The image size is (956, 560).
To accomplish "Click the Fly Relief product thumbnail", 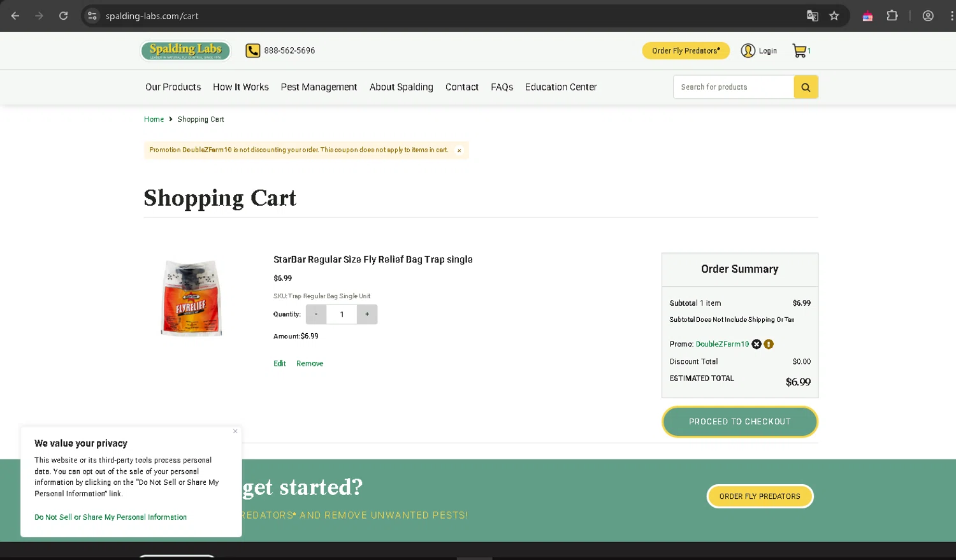I will click(191, 297).
